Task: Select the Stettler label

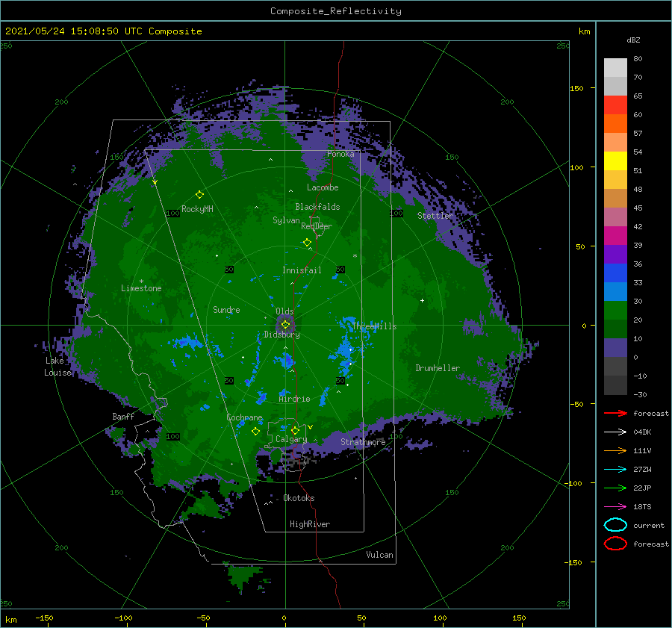Action: [x=435, y=216]
